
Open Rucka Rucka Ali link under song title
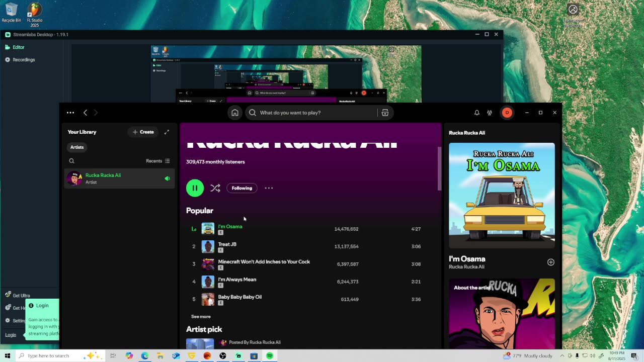coord(466,267)
